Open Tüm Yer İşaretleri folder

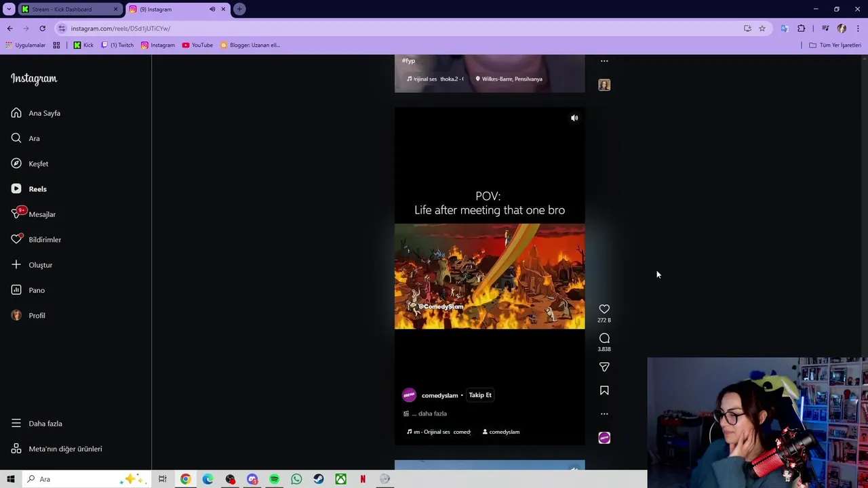[x=835, y=45]
